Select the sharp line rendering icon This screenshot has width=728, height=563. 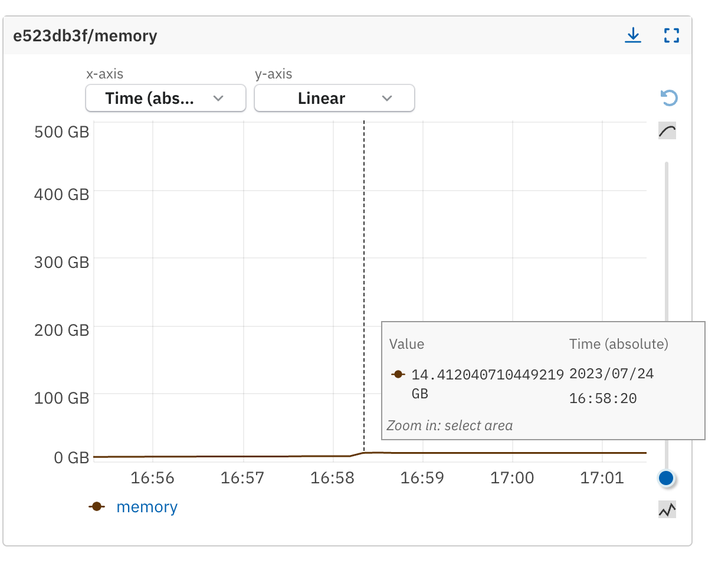tap(666, 509)
